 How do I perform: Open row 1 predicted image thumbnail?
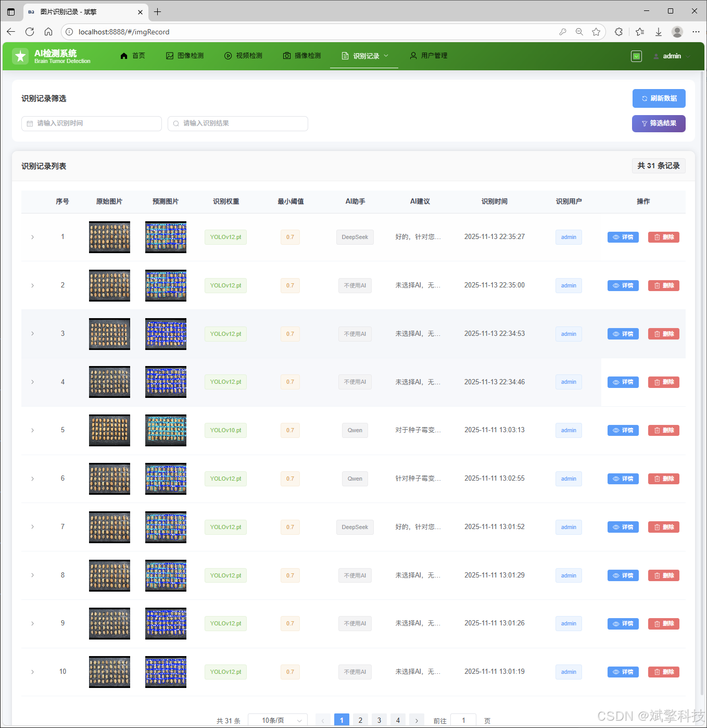point(166,237)
